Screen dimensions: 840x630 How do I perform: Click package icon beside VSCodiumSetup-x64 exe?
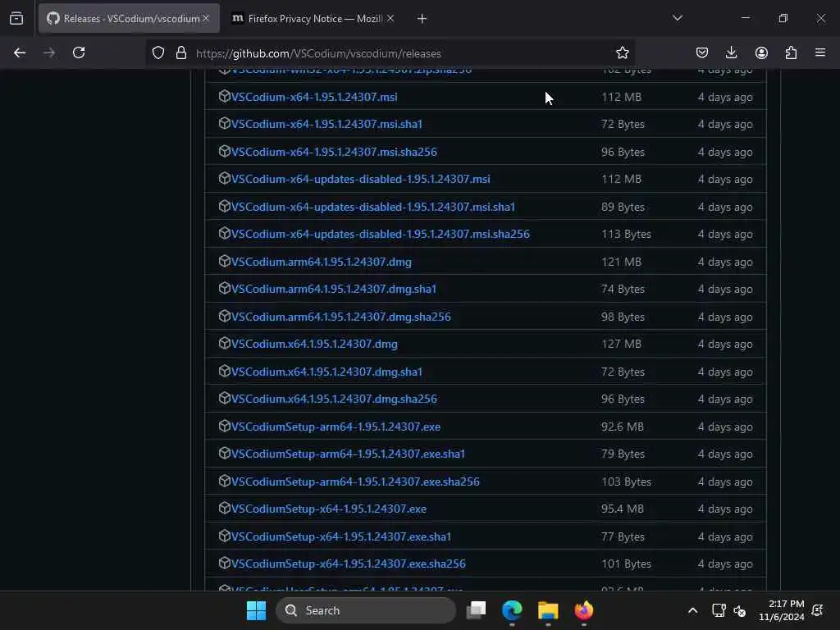pos(225,508)
